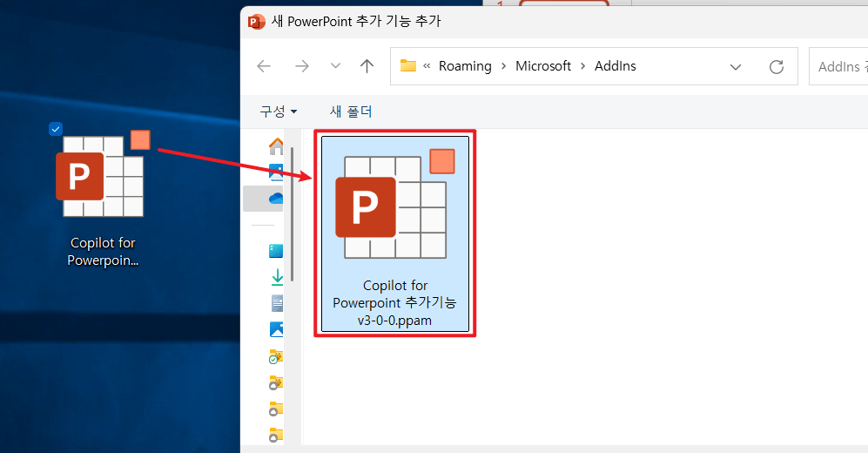Open Pictures in the navigation pane
868x453 pixels.
click(x=276, y=329)
